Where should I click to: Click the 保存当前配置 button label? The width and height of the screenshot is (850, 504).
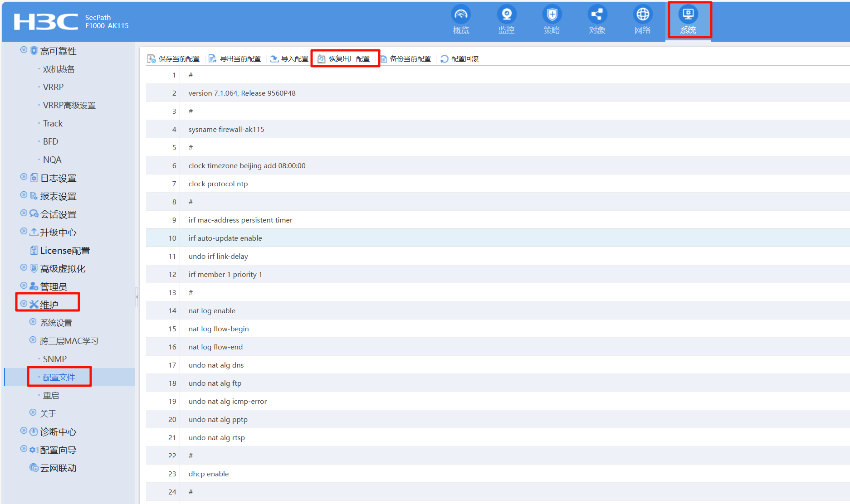tap(179, 59)
